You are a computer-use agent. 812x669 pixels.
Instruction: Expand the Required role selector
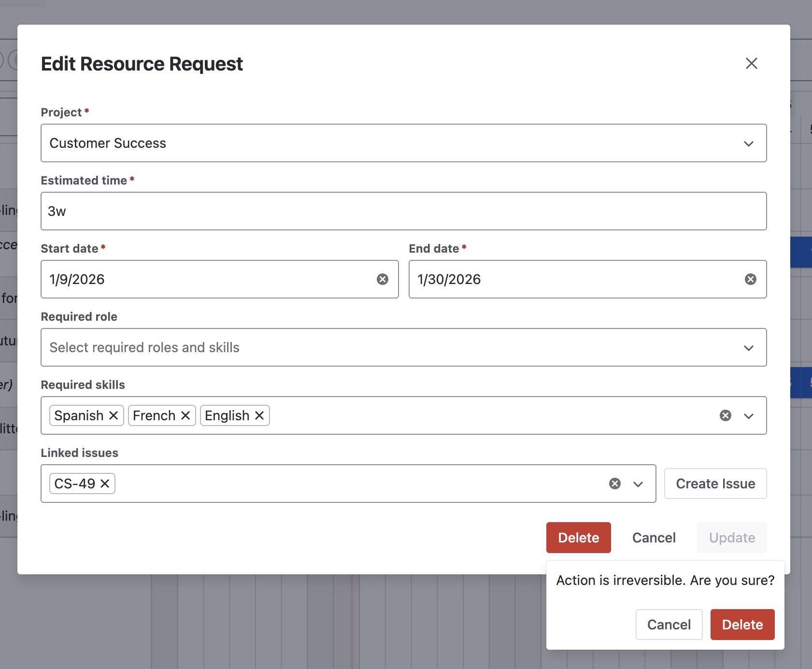point(748,348)
